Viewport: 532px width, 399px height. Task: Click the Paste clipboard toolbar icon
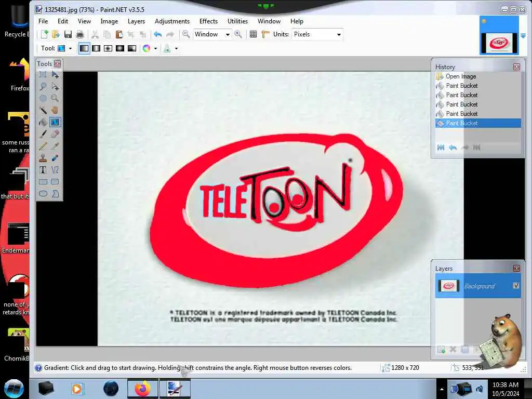point(119,34)
